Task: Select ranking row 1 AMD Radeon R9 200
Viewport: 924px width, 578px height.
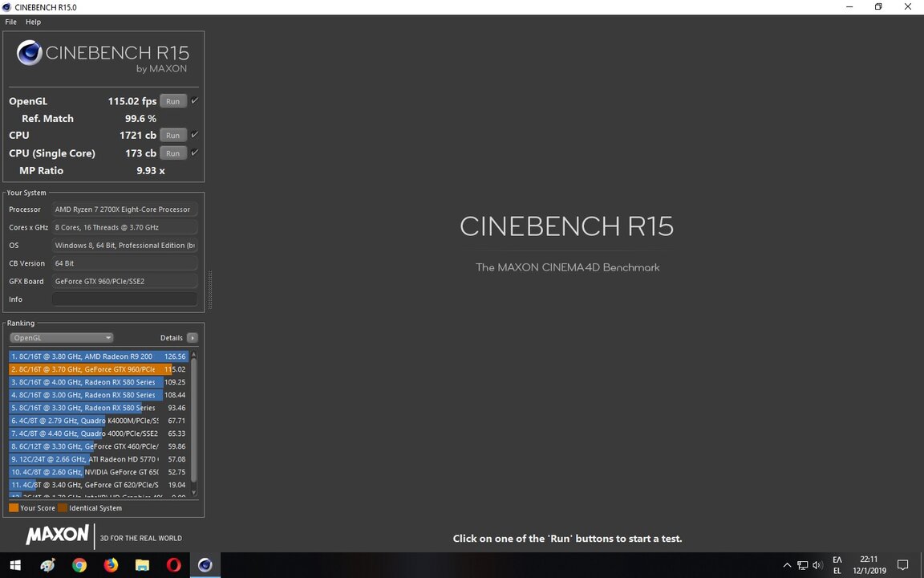Action: pos(99,356)
